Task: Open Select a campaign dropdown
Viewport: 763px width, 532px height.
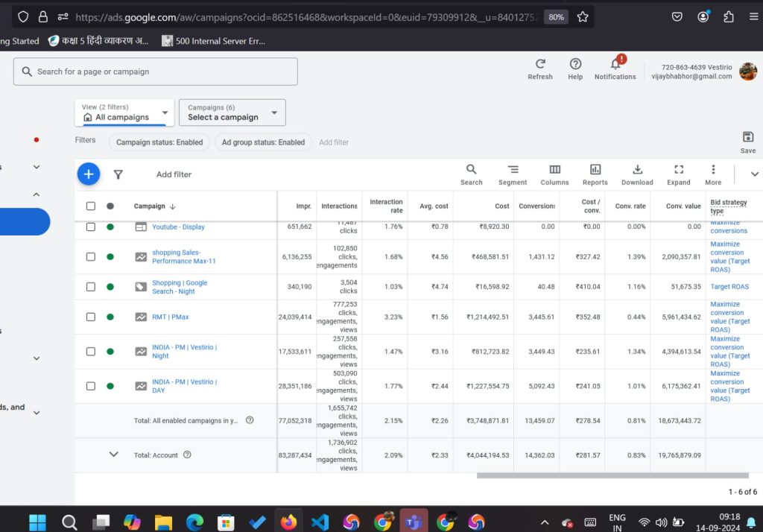Action: click(x=232, y=113)
